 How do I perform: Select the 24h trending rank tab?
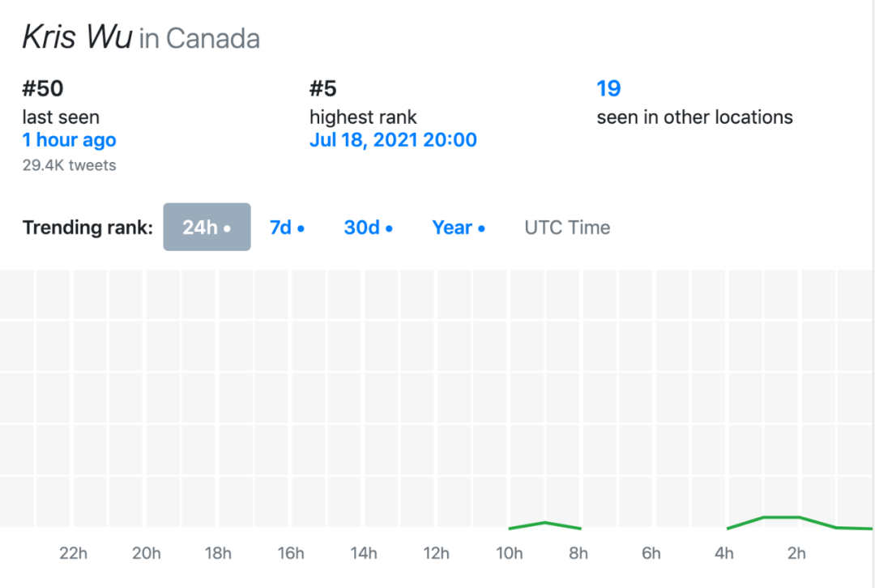click(x=207, y=227)
